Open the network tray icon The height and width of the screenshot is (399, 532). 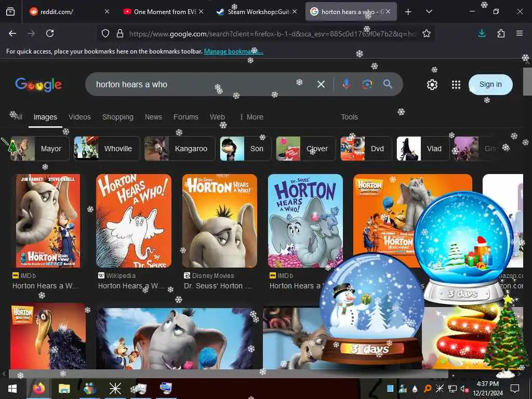452,389
